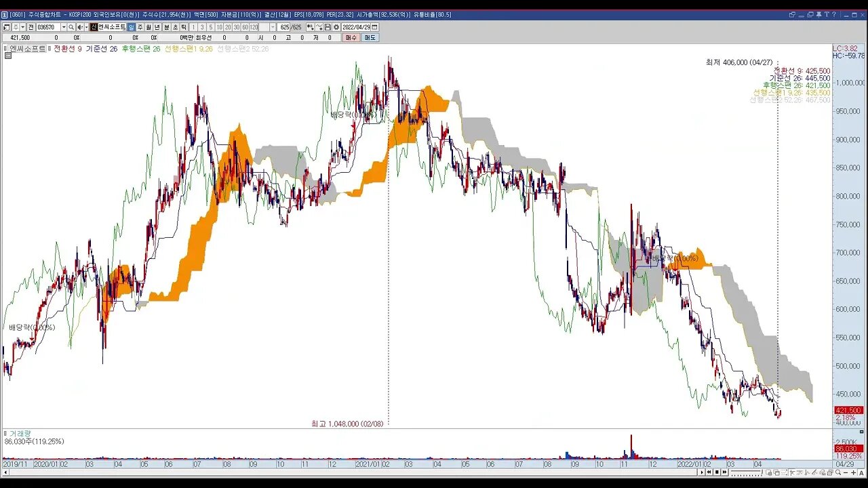Click the speaker sound icon in toolbar
The image size is (868, 488).
[79, 27]
